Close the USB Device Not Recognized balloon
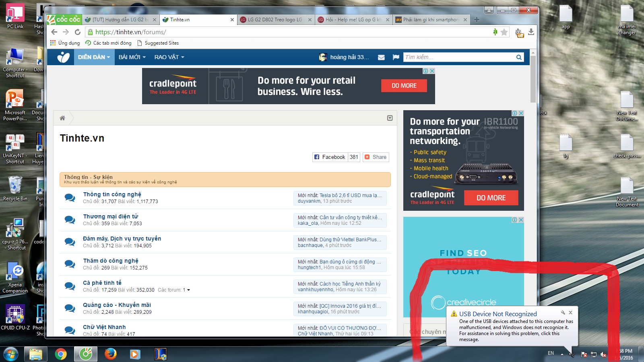The image size is (644, 362). coord(570,313)
